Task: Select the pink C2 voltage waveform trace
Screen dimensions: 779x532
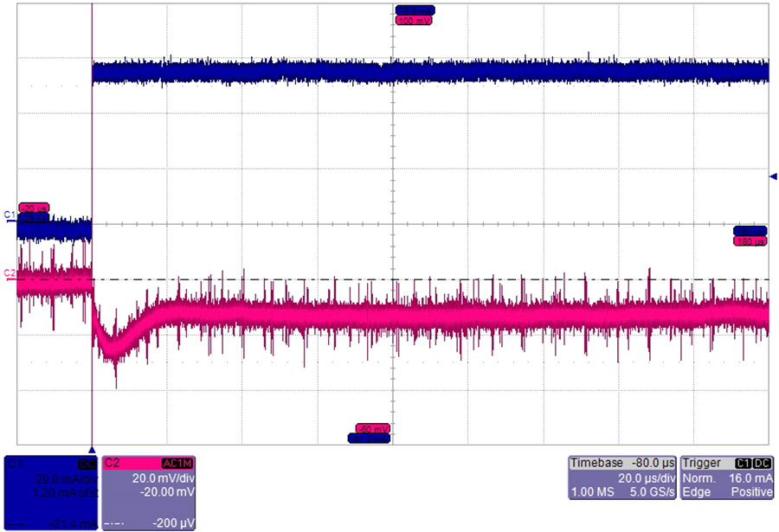Action: [x=433, y=313]
